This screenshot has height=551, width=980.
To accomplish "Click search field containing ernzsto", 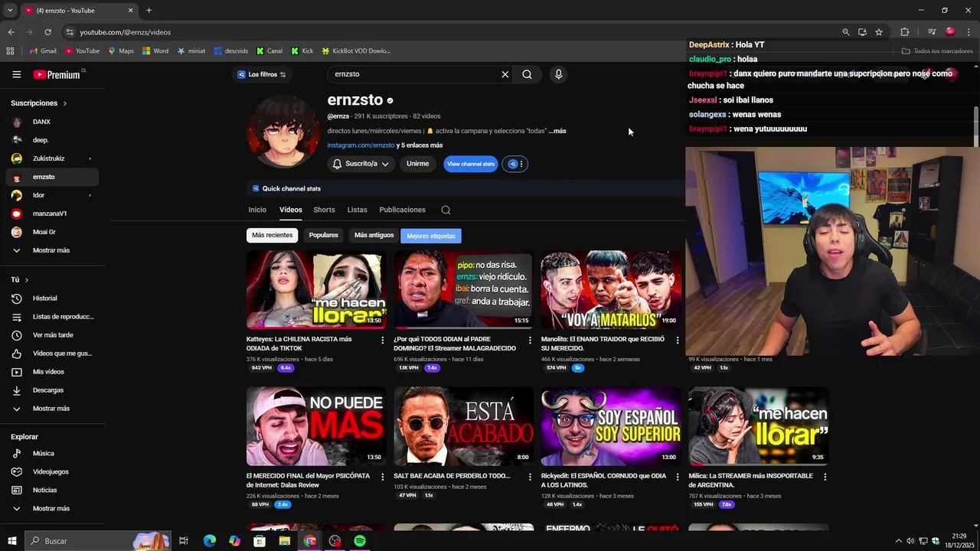I will click(x=413, y=74).
